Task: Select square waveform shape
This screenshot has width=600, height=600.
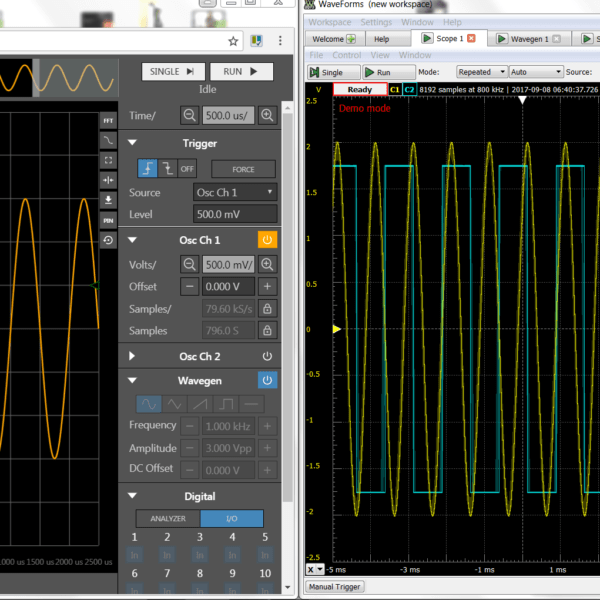Action: pos(226,404)
